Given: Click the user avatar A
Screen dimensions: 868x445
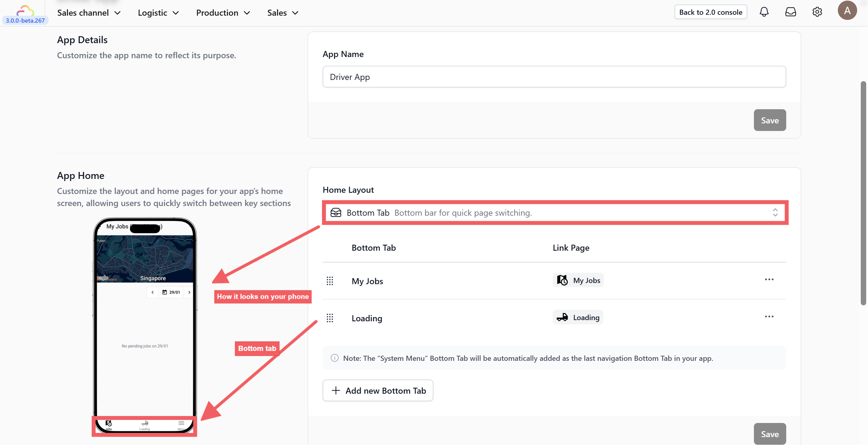Looking at the screenshot, I should 847,11.
